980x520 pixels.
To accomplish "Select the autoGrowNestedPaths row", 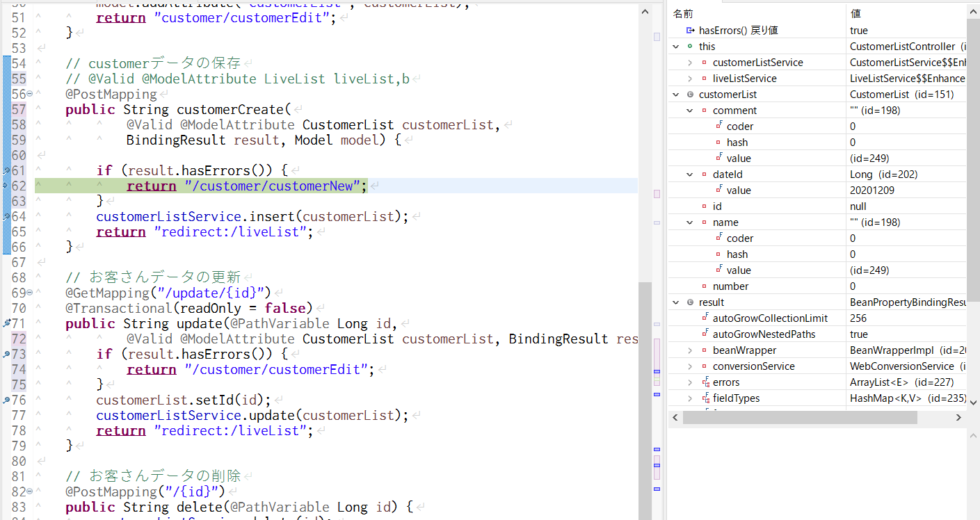I will point(817,334).
